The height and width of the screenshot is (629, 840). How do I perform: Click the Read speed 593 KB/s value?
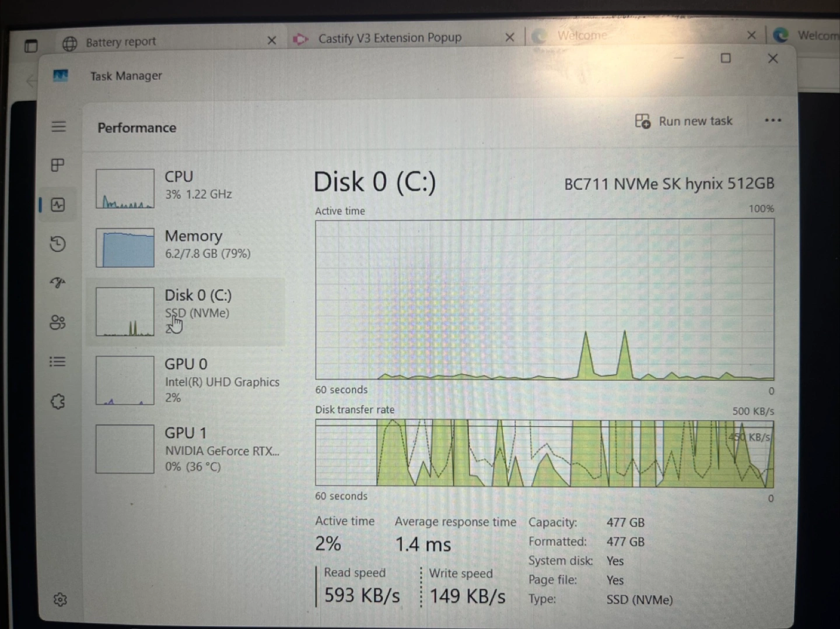click(362, 595)
